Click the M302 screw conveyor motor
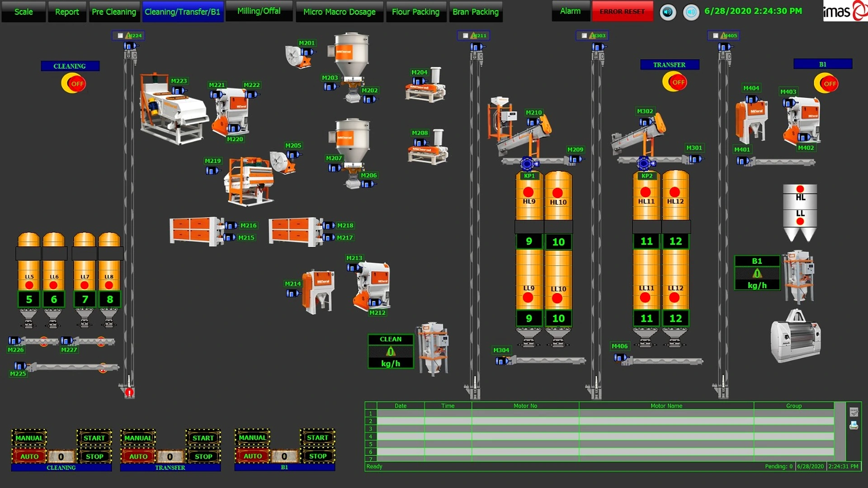868x488 pixels. point(646,122)
